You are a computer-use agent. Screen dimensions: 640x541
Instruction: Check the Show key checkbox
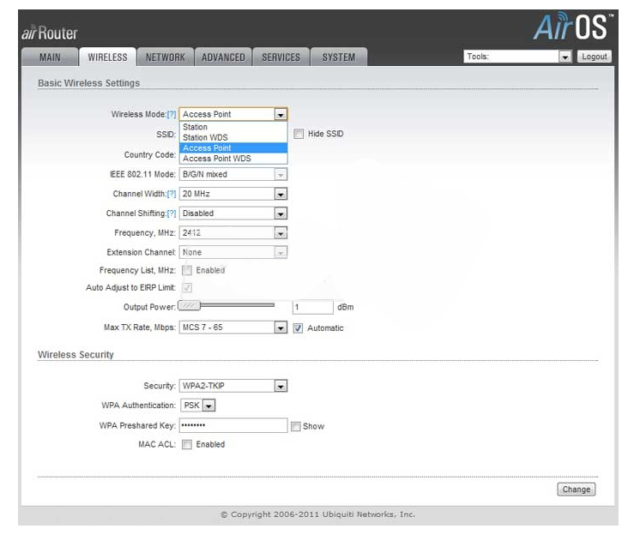(296, 427)
